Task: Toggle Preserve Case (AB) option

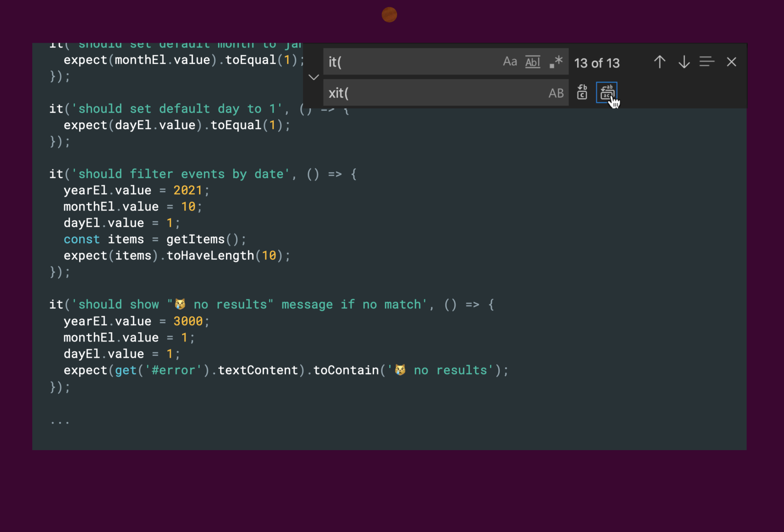Action: click(x=556, y=93)
